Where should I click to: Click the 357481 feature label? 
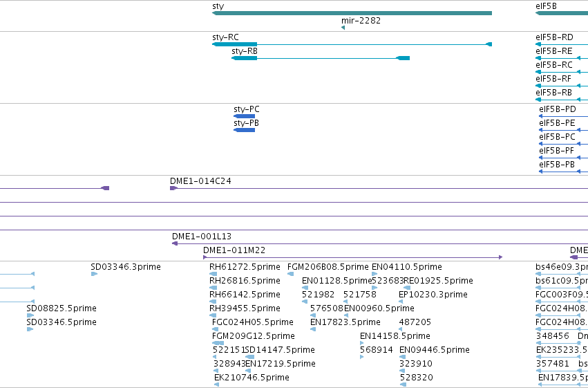(x=552, y=364)
